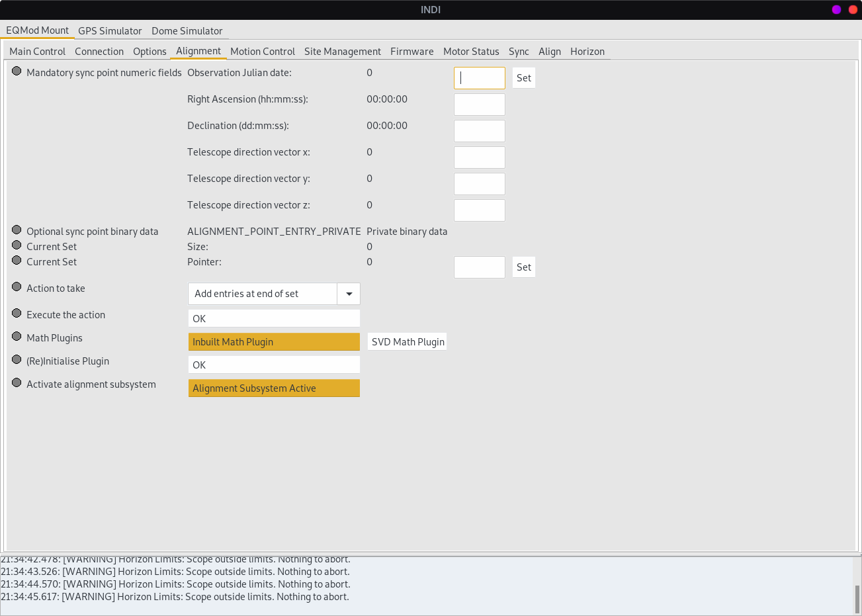
Task: Click OK for Execute the action
Action: (274, 319)
